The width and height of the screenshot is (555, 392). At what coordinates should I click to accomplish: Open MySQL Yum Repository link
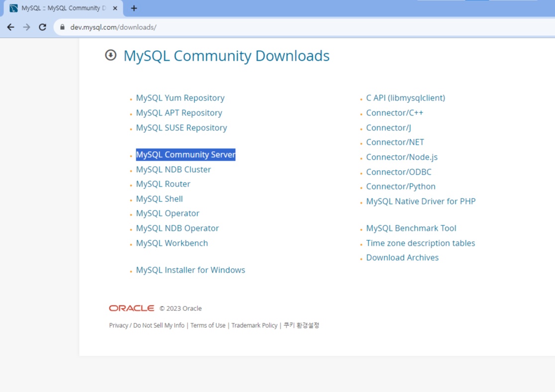180,98
